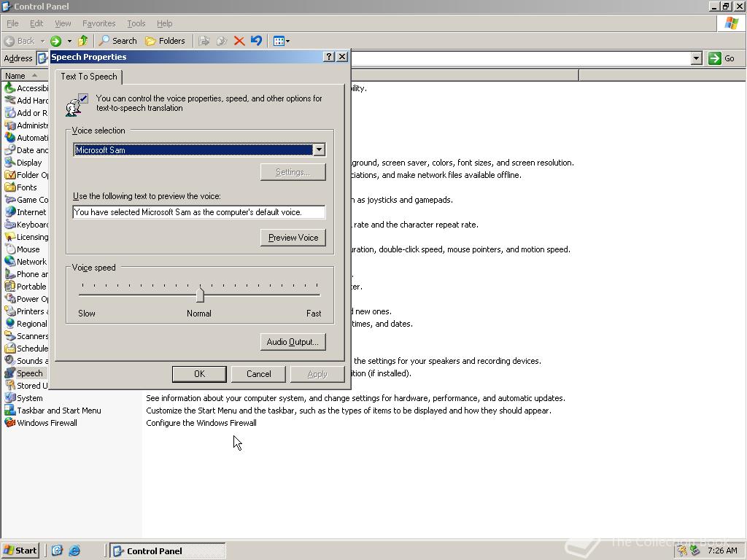The width and height of the screenshot is (747, 560).
Task: Select the System item
Action: point(23,398)
